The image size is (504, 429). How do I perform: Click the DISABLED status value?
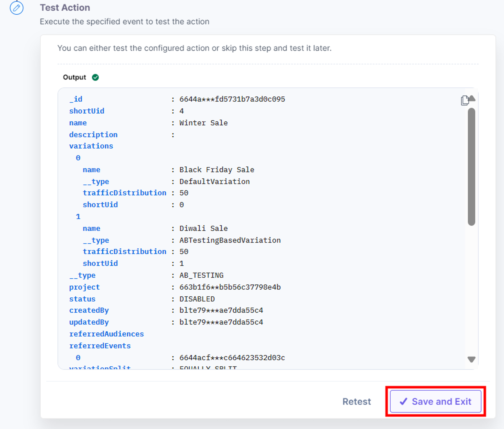[197, 299]
